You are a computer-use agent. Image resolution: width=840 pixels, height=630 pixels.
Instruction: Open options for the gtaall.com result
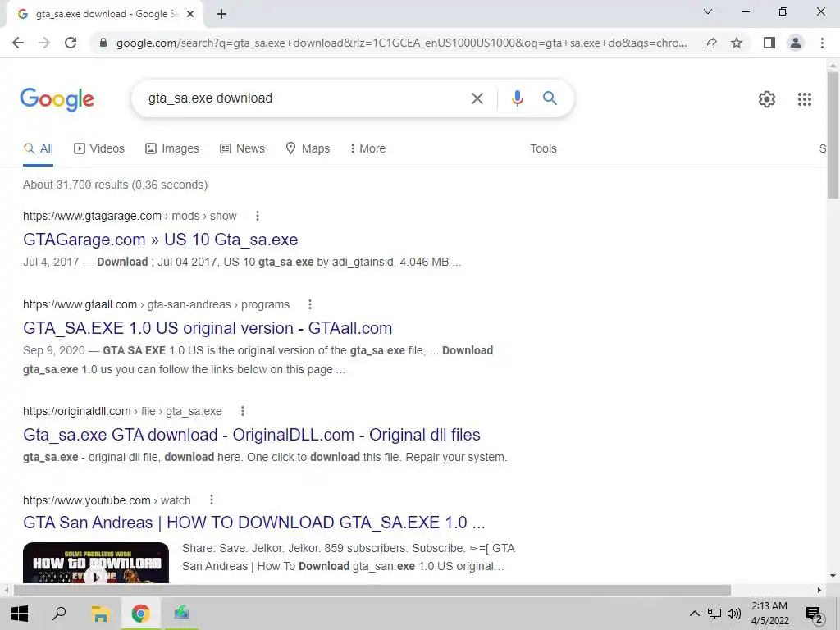[309, 305]
